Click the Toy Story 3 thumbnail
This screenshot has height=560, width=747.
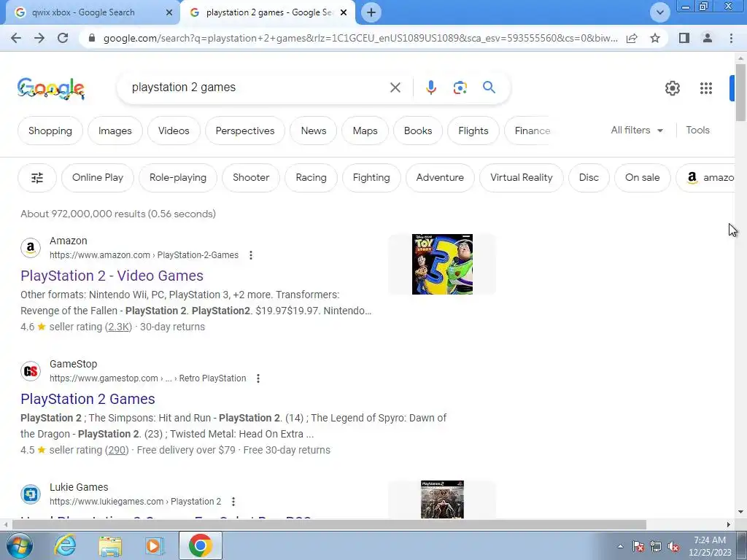point(442,264)
